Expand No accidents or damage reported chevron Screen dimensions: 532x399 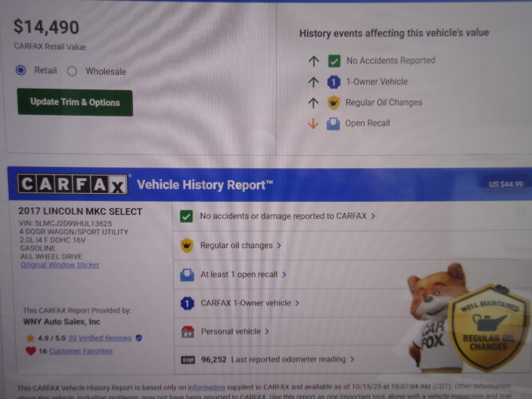[372, 216]
